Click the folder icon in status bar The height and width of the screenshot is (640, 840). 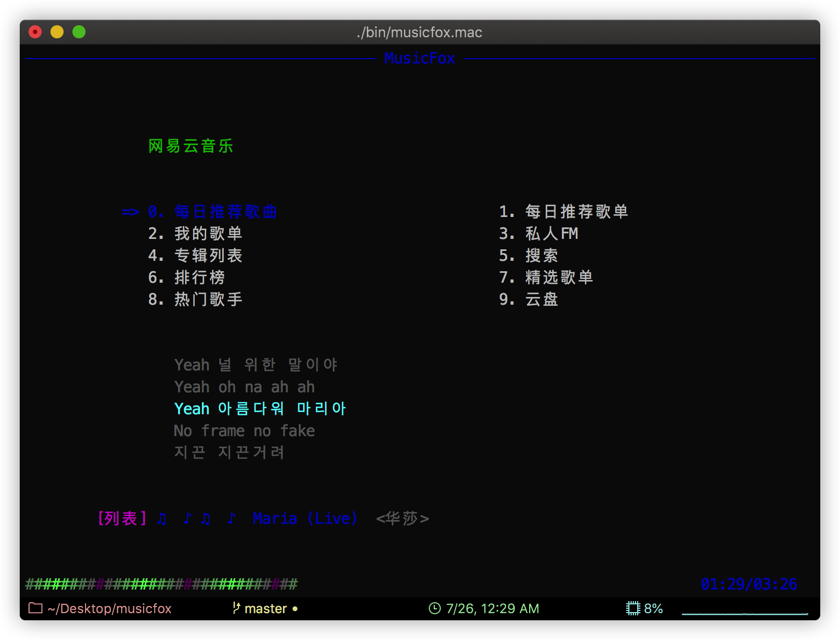pyautogui.click(x=36, y=608)
